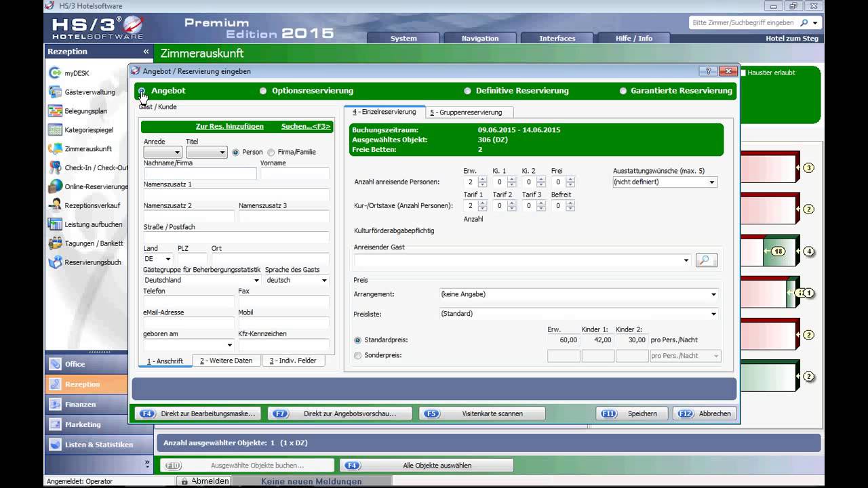
Task: Click Direkt zur Angebotsvorschau button
Action: tap(340, 413)
